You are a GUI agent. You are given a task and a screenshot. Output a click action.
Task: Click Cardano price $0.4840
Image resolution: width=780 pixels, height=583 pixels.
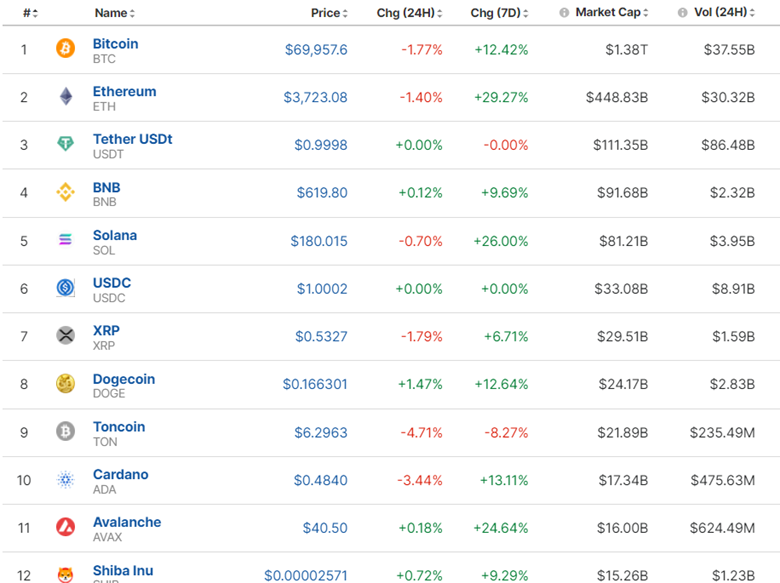(320, 481)
